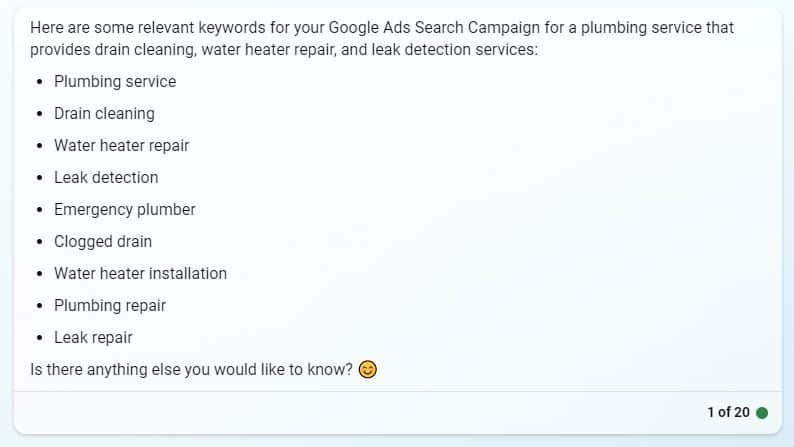Click the bullet dot before "Drain cleaning"
This screenshot has height=447, width=794.
39,114
